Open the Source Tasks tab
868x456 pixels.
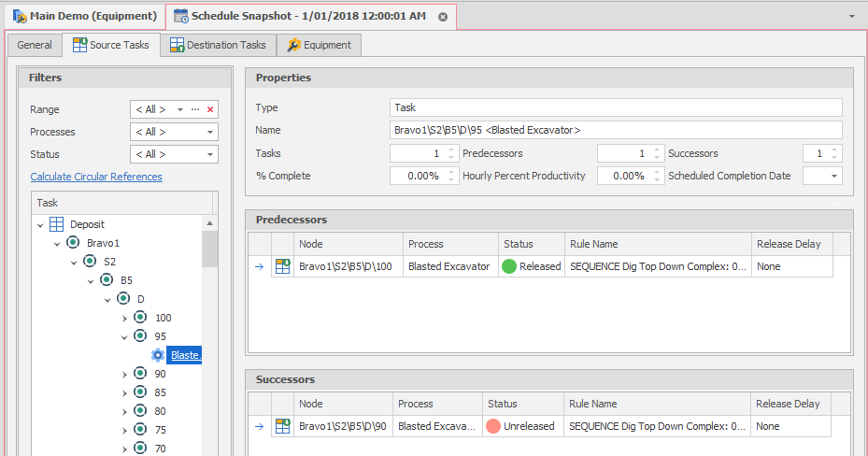pyautogui.click(x=111, y=45)
